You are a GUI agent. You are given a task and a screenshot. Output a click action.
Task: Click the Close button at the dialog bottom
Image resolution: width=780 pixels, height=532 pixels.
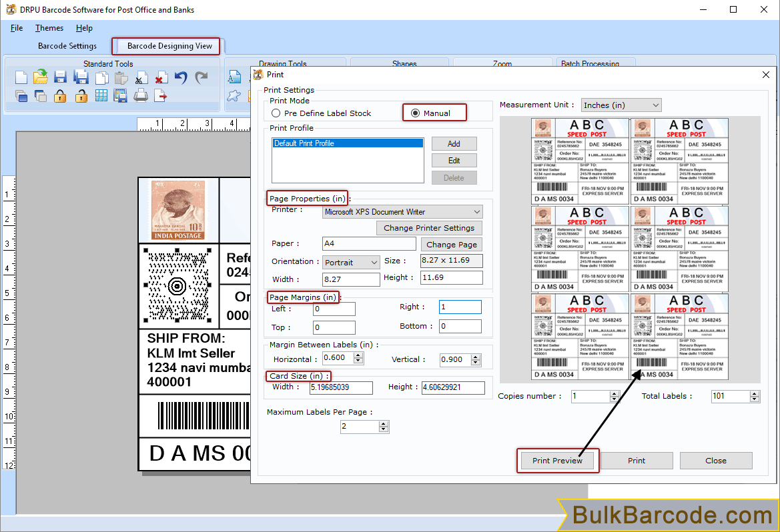[716, 461]
